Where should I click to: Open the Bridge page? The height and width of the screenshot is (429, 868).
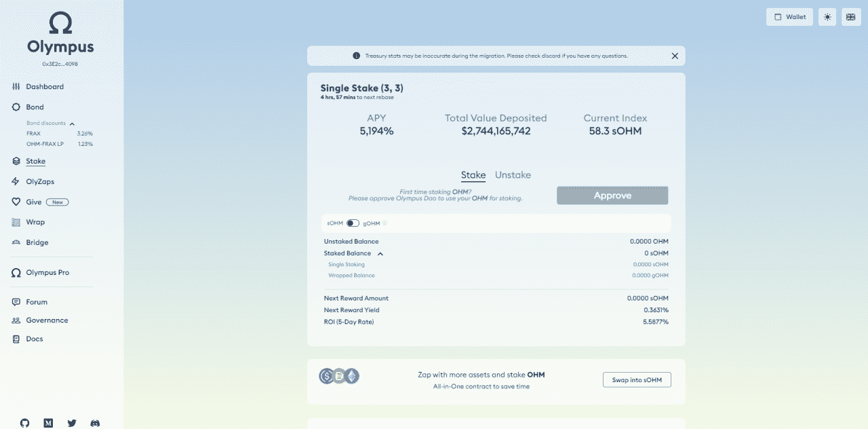tap(37, 243)
